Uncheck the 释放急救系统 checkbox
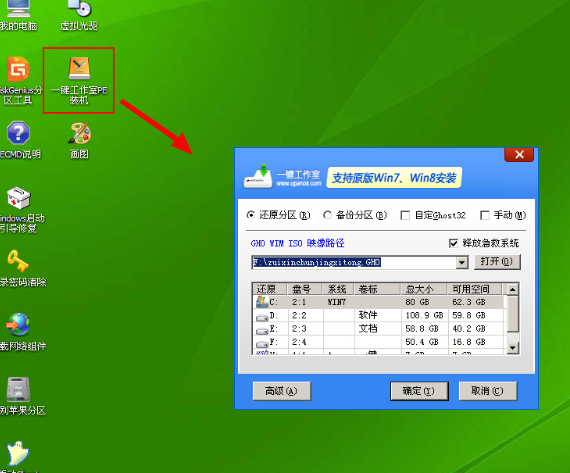This screenshot has width=570, height=473. [453, 243]
